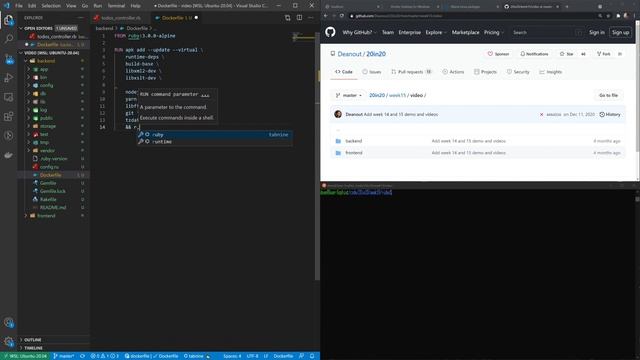This screenshot has height=360, width=640.
Task: Open History link for commits
Action: coord(610,115)
